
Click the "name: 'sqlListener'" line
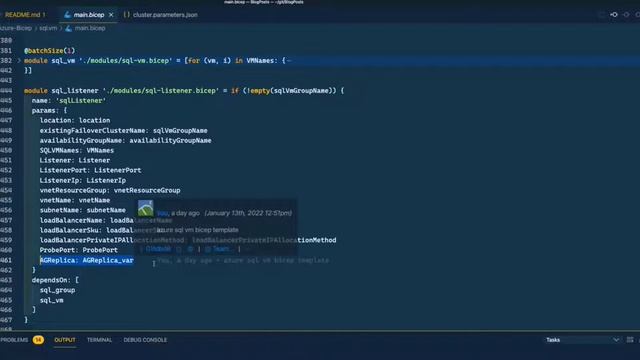pyautogui.click(x=69, y=100)
